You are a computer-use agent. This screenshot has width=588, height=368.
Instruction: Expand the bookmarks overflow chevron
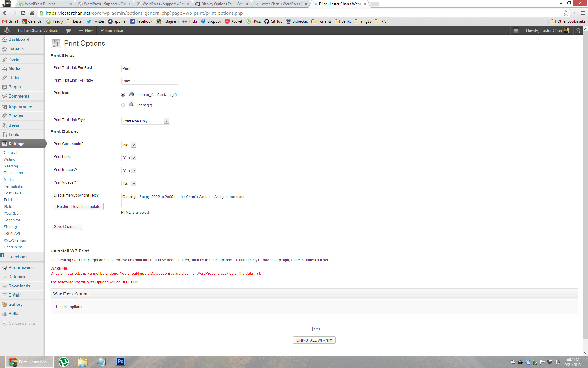575,13
